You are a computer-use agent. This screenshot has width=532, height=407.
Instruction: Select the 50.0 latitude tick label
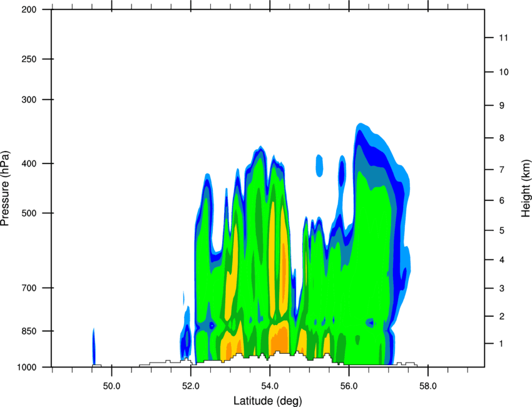point(111,386)
